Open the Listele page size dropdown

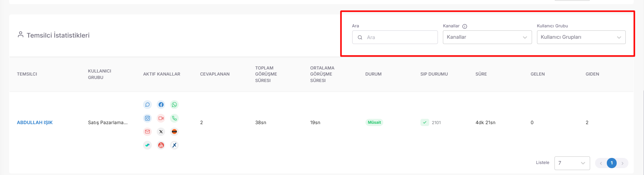[x=572, y=163]
